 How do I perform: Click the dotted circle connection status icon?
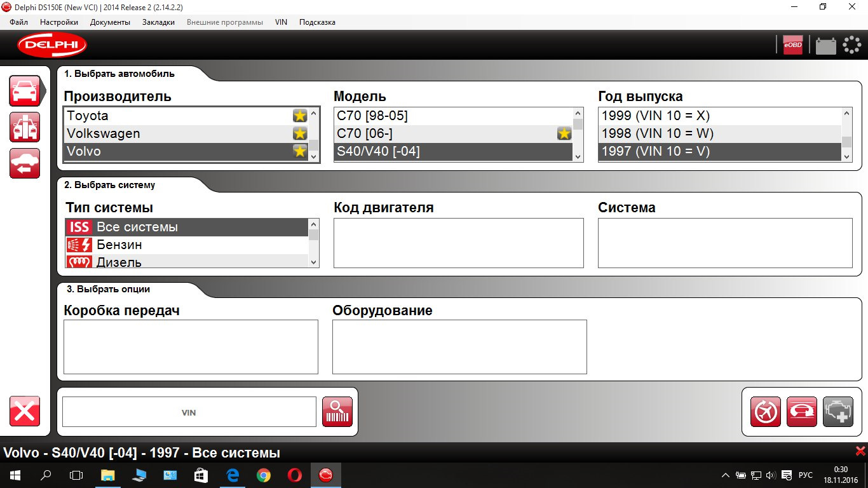[851, 44]
